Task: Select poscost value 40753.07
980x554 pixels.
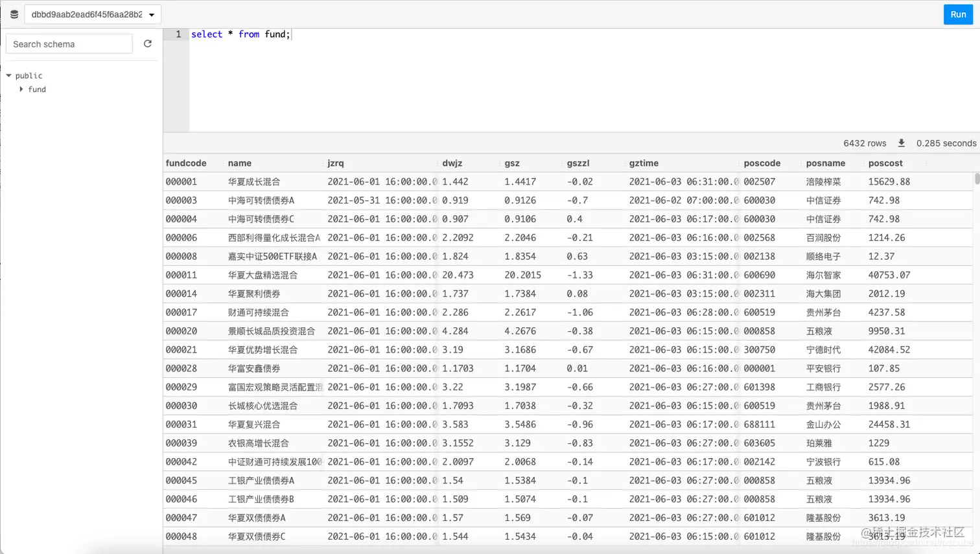Action: tap(889, 275)
